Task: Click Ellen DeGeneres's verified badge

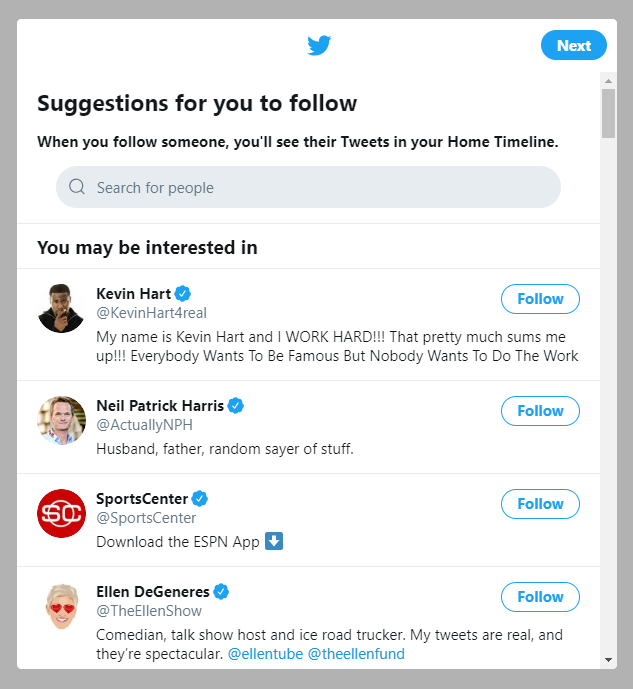Action: pyautogui.click(x=221, y=591)
